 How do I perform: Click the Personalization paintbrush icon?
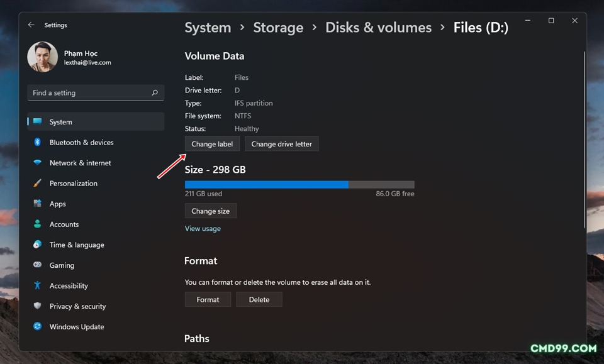(x=37, y=183)
